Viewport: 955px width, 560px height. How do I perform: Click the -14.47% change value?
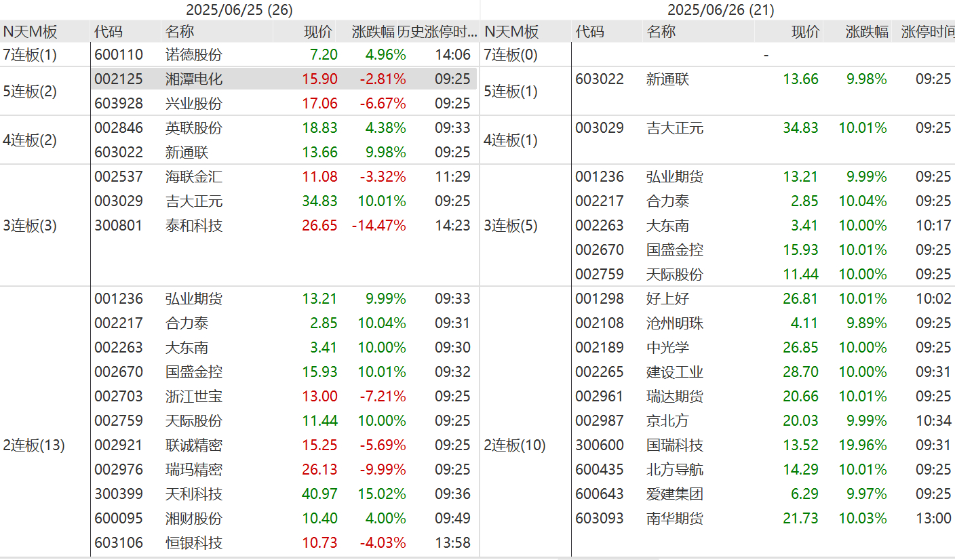tap(378, 226)
